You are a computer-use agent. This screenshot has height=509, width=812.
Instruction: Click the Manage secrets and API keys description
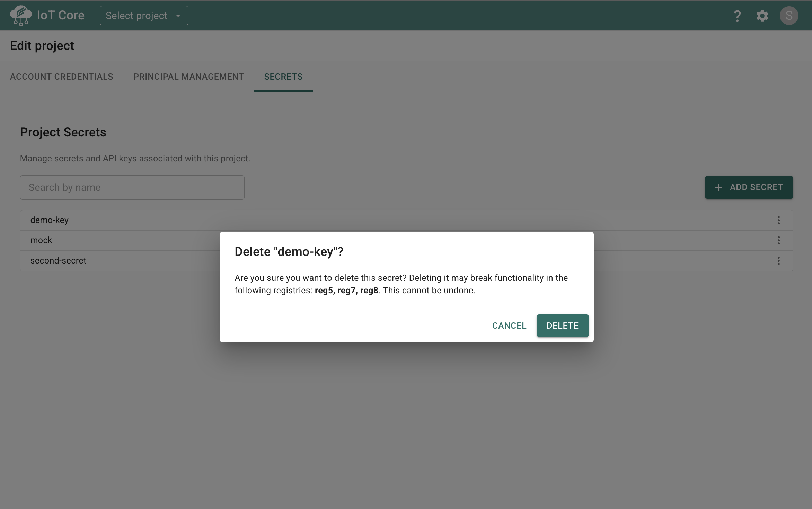[135, 158]
